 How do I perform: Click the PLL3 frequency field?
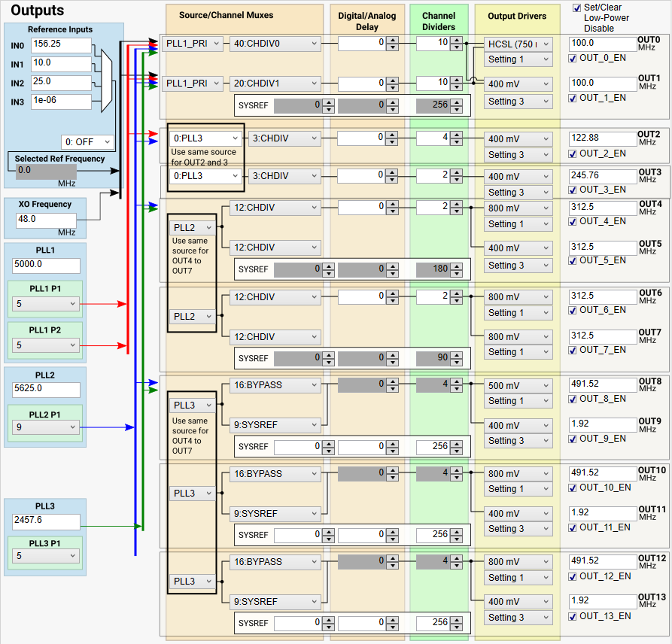[46, 521]
